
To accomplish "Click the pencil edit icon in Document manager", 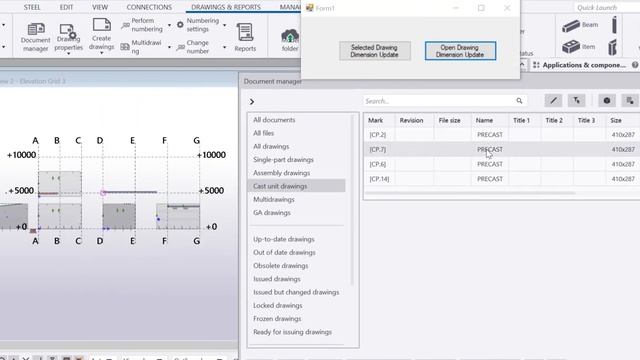I will tap(553, 100).
